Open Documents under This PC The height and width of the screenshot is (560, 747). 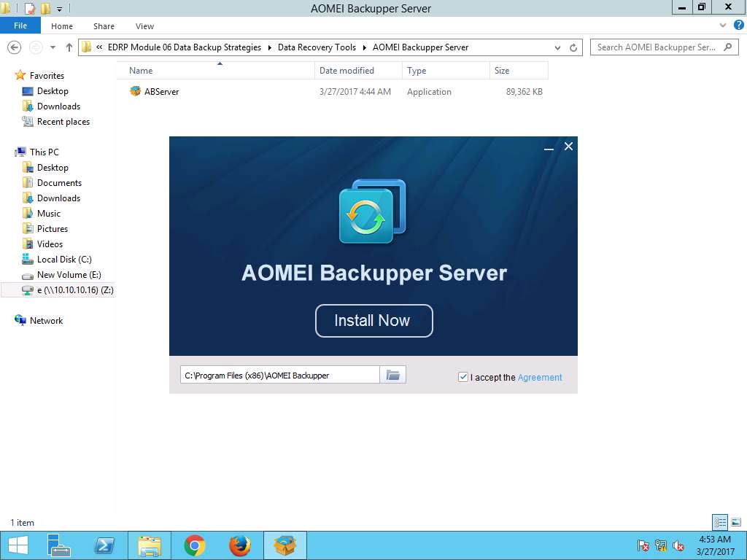[59, 183]
